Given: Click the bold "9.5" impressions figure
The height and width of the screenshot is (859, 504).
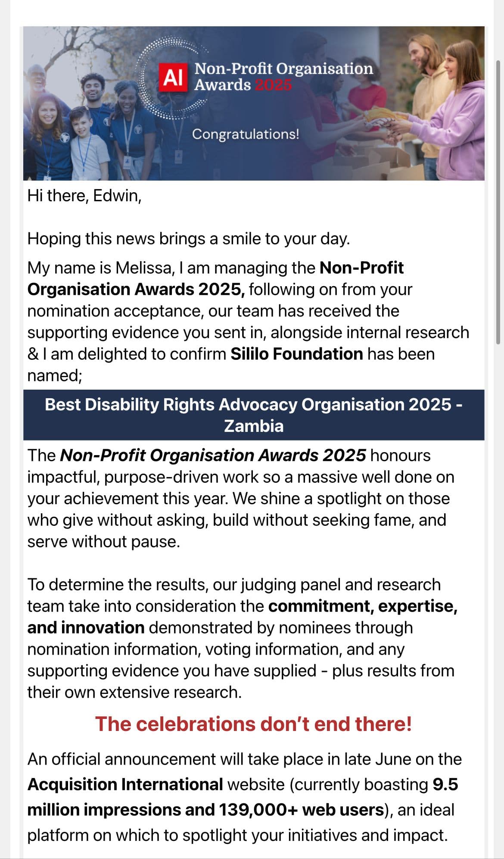Looking at the screenshot, I should click(x=445, y=784).
